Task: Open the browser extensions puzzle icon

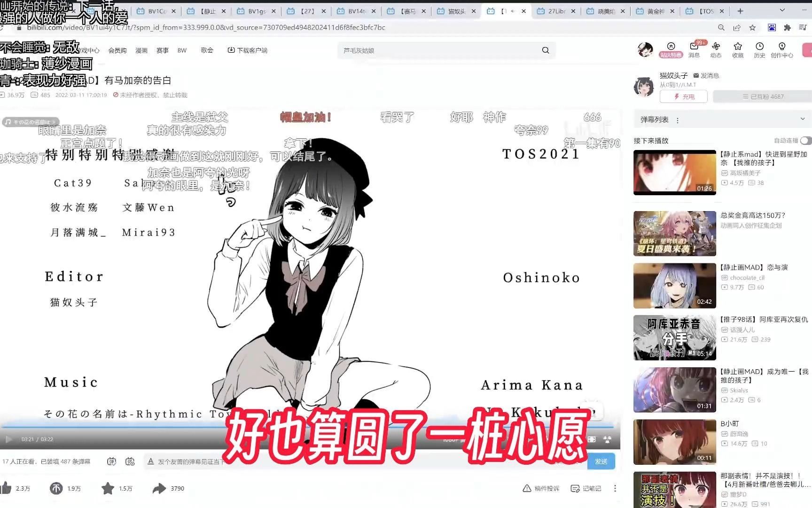Action: [x=788, y=28]
